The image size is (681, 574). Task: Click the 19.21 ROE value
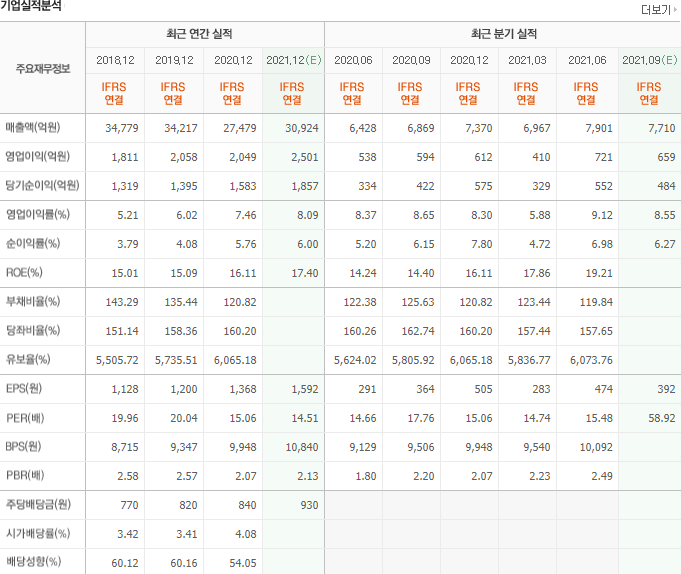pyautogui.click(x=599, y=273)
